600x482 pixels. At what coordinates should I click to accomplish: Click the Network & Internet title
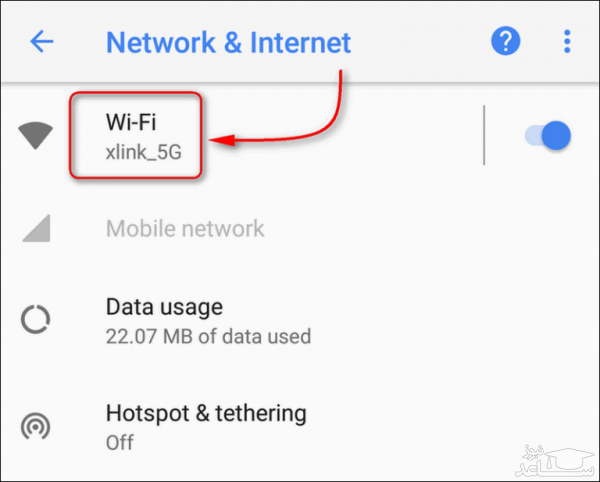coord(228,42)
